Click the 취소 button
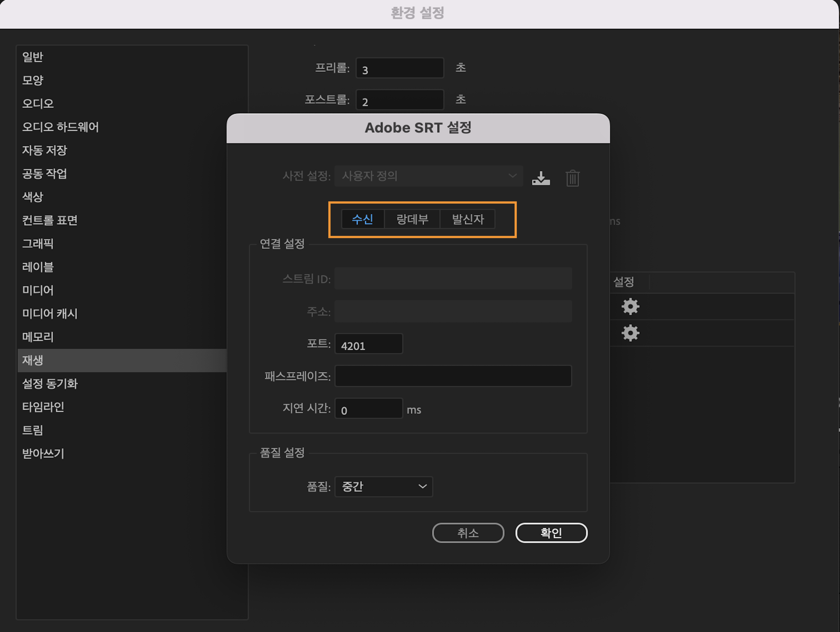The width and height of the screenshot is (840, 632). pos(468,533)
